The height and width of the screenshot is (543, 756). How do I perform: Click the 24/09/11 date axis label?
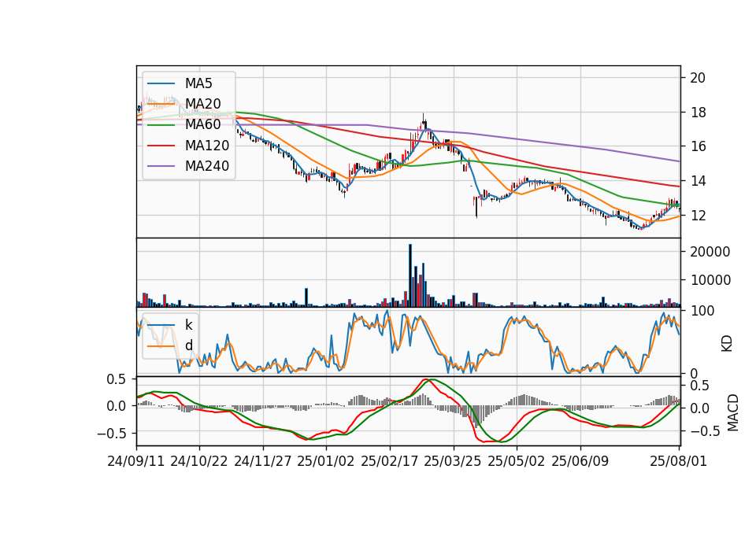[x=136, y=461]
